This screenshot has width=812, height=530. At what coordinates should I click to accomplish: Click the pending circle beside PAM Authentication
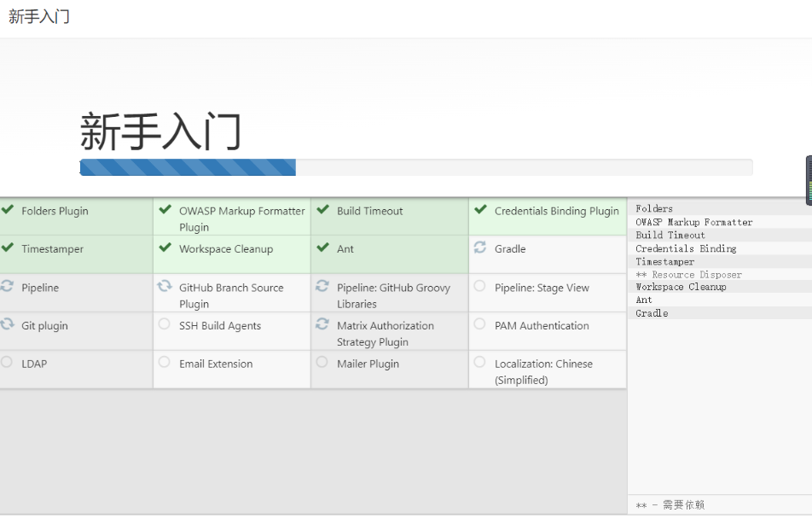[x=479, y=323]
